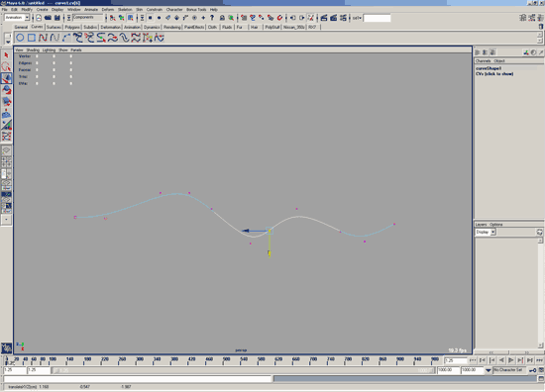Toggle select by component type icon
The width and height of the screenshot is (545, 392).
(131, 18)
